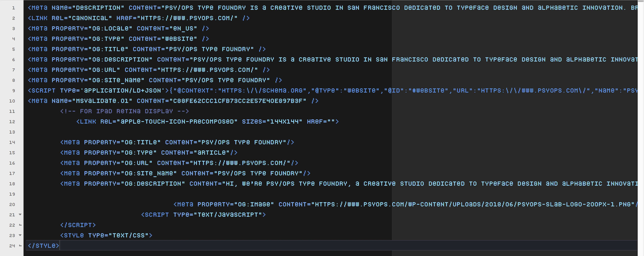Click the "144x144" sizes value
The width and height of the screenshot is (644, 256).
284,121
